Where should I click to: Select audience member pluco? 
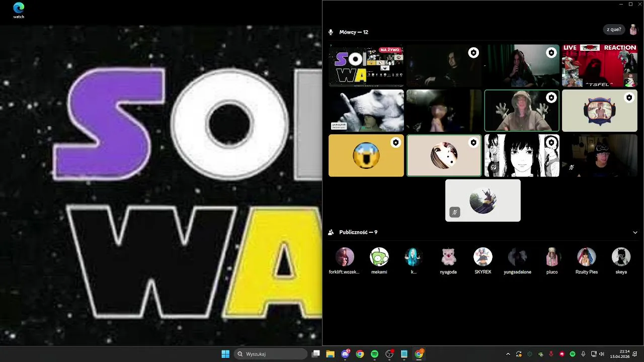pyautogui.click(x=552, y=261)
